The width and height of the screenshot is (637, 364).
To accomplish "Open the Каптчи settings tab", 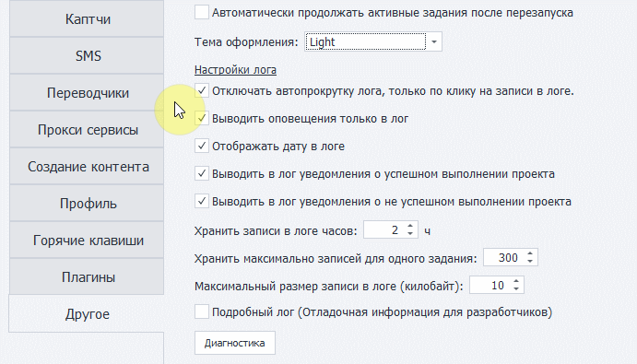I will (x=87, y=18).
